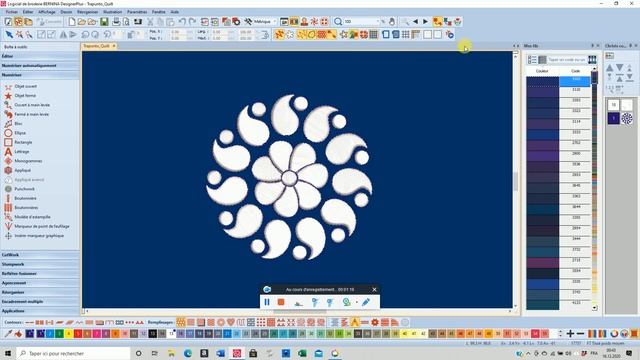Open the Fichier menu
Viewport: 640px width, 360px height.
(x=11, y=12)
